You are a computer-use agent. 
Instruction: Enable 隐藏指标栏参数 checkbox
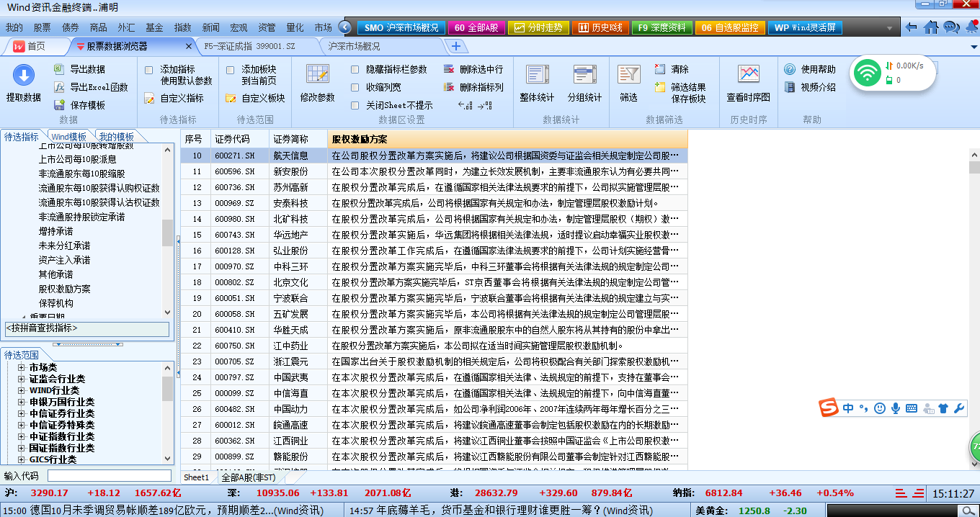point(355,70)
